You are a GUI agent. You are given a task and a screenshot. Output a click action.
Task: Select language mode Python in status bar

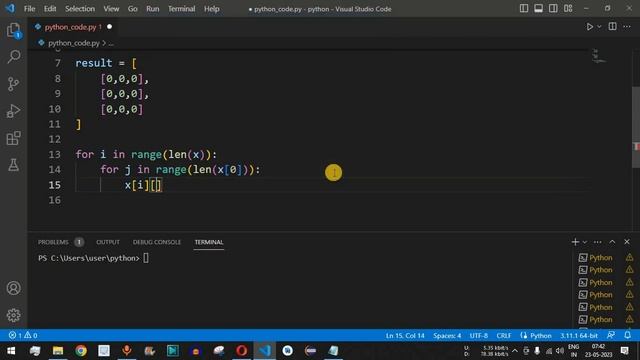point(540,336)
